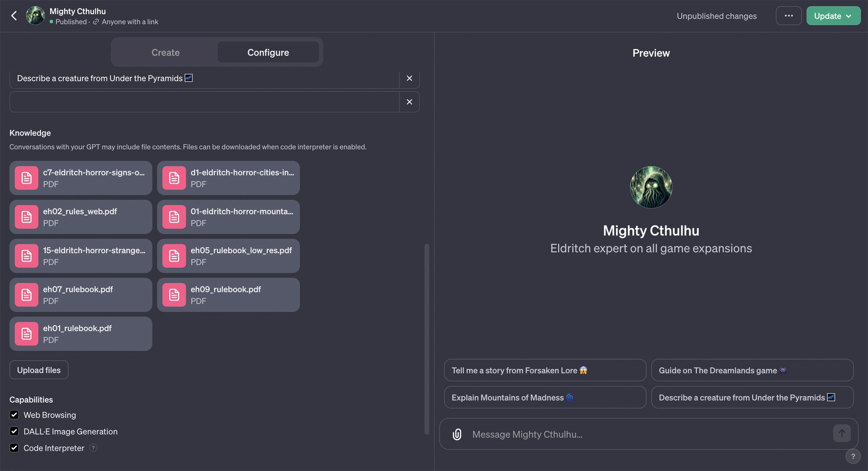
Task: Click the 'Unpublished changes' status text
Action: point(717,16)
